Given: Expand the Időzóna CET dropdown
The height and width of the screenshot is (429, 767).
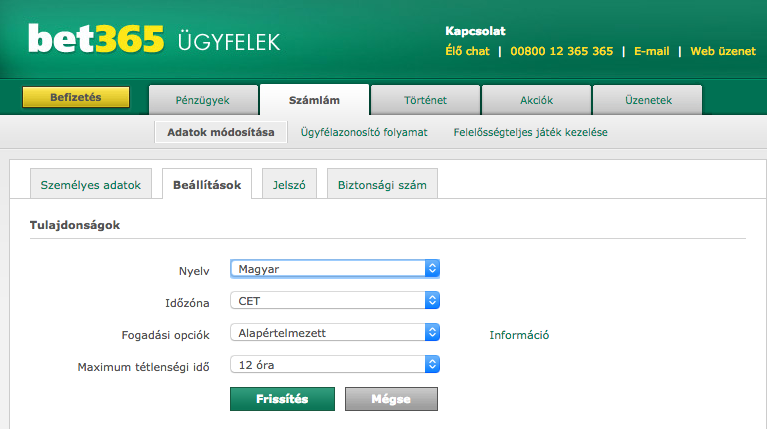Looking at the screenshot, I should point(334,300).
